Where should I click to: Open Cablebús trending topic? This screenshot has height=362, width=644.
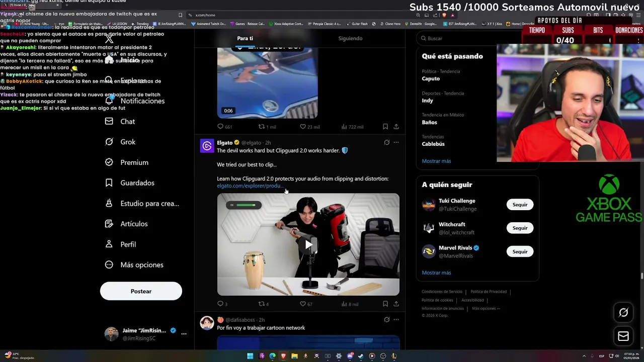tap(433, 144)
